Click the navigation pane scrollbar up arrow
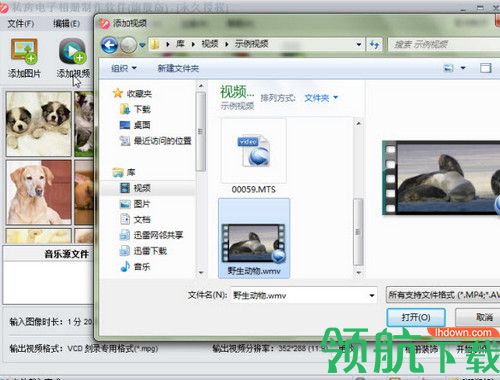The width and height of the screenshot is (500, 380). click(x=201, y=86)
